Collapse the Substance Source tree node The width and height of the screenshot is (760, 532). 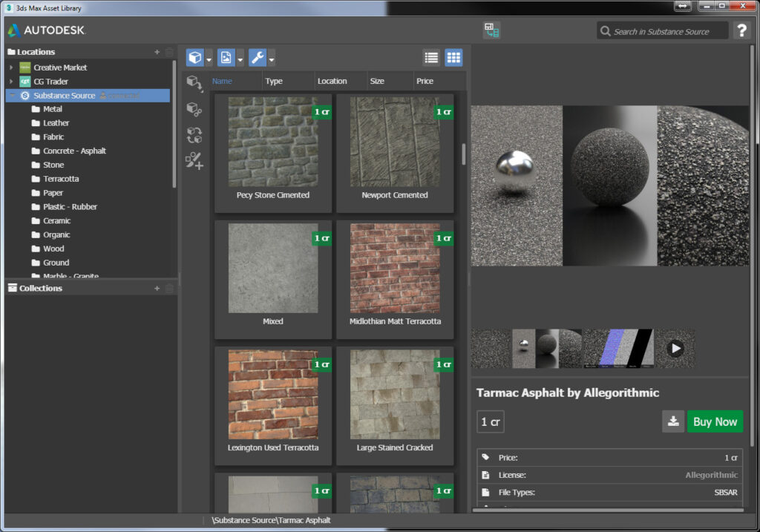coord(12,96)
